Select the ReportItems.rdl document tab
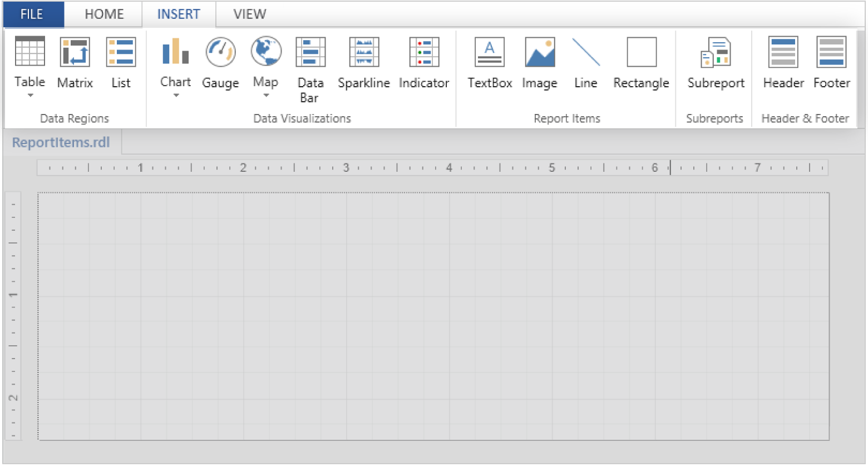868x467 pixels. pyautogui.click(x=61, y=142)
